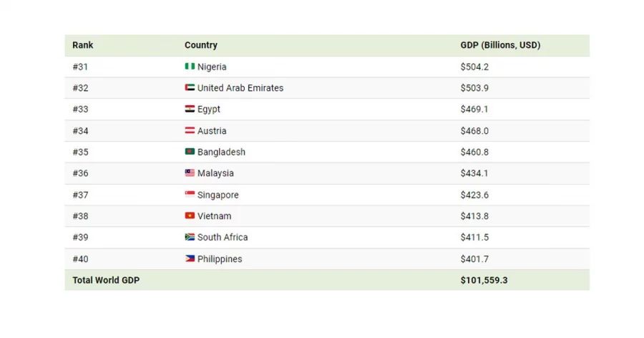Click the GDP (Billions, USD) header

[x=500, y=45]
